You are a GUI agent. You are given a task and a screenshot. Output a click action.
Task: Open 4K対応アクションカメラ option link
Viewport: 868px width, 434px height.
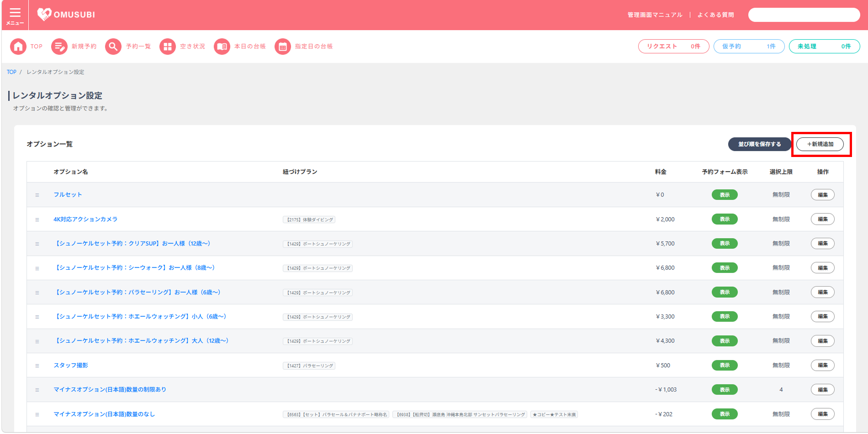pyautogui.click(x=85, y=220)
